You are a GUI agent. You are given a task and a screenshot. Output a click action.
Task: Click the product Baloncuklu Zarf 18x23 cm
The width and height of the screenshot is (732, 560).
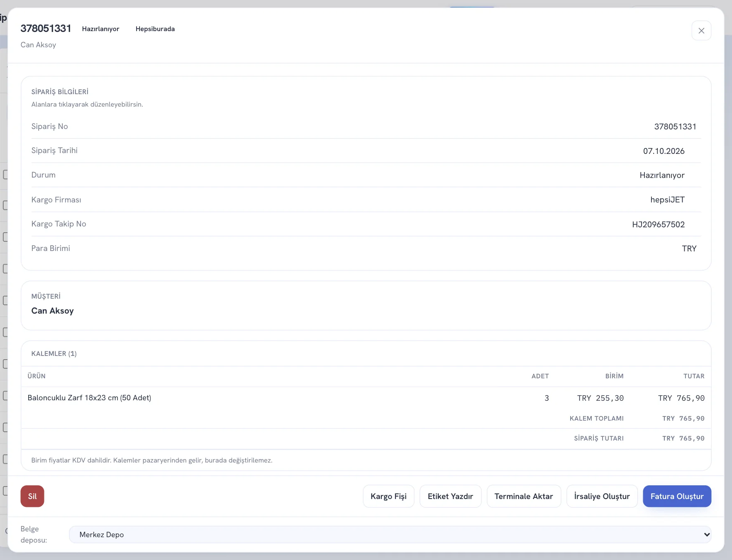tap(89, 398)
